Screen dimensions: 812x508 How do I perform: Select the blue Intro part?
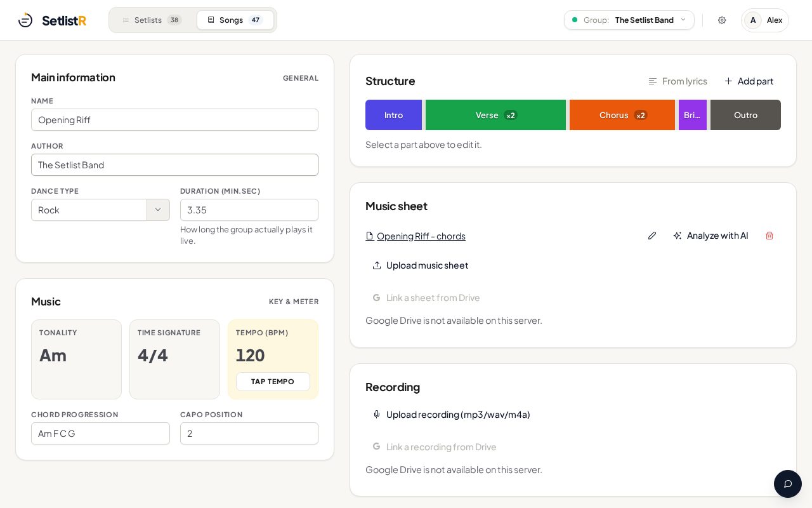point(393,115)
